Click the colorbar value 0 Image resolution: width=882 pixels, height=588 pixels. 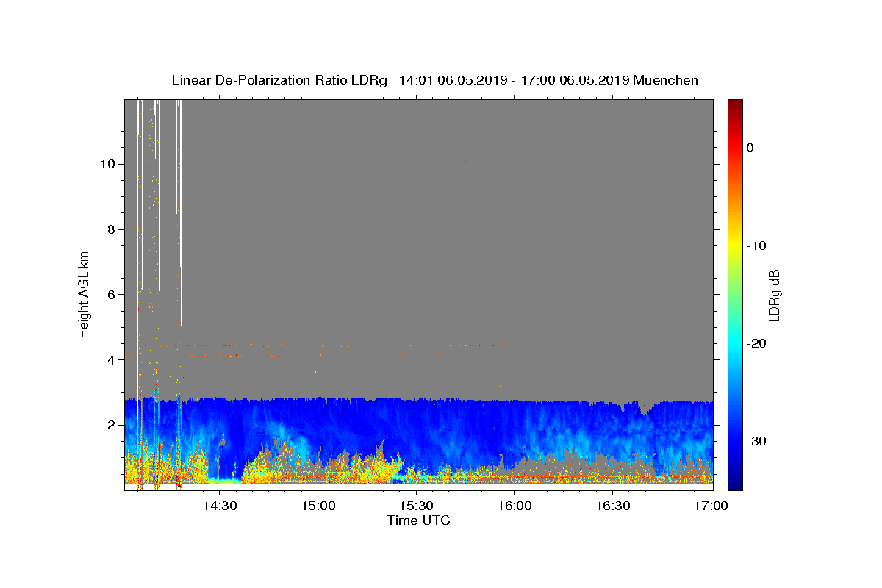point(750,148)
